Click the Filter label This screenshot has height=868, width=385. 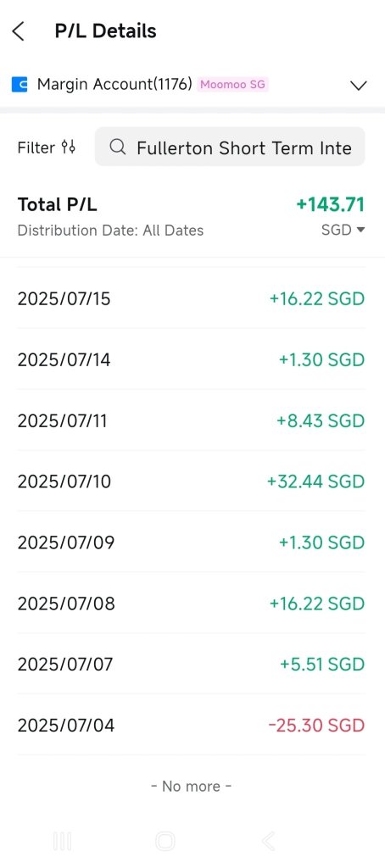tap(36, 147)
